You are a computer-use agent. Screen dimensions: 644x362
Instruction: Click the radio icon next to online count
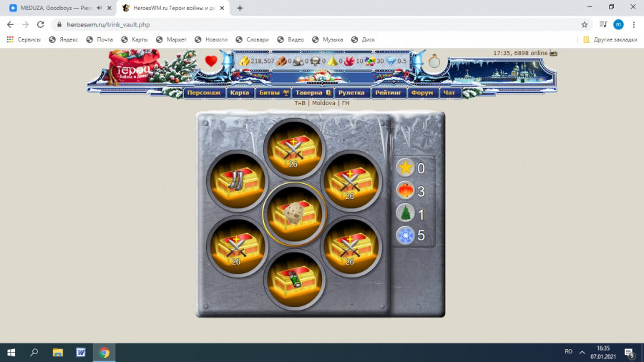click(x=553, y=53)
